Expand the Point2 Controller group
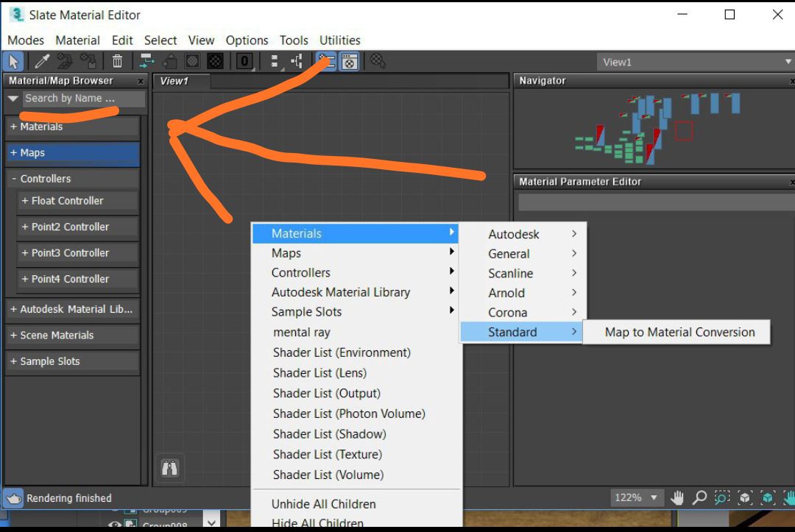This screenshot has height=532, width=795. pyautogui.click(x=77, y=227)
